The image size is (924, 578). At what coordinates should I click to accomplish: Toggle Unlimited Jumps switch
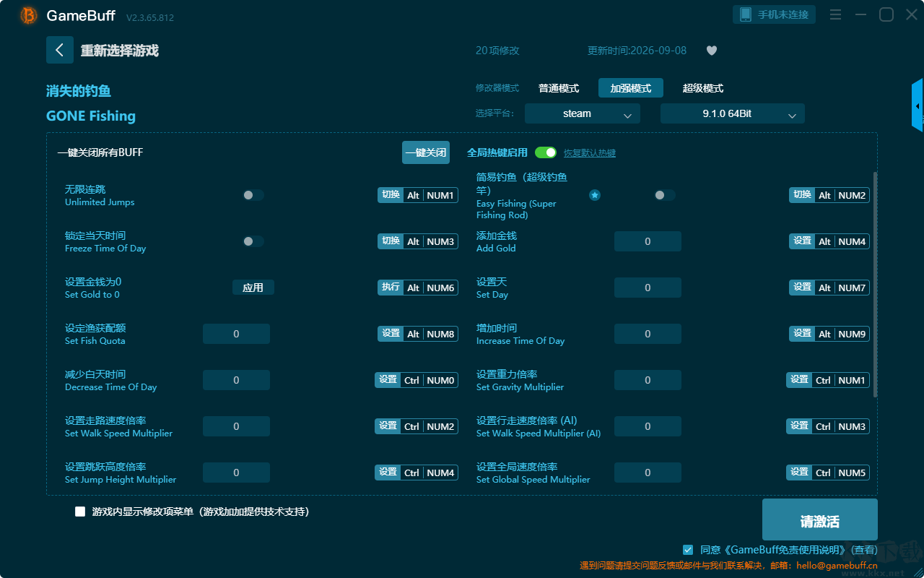(253, 195)
